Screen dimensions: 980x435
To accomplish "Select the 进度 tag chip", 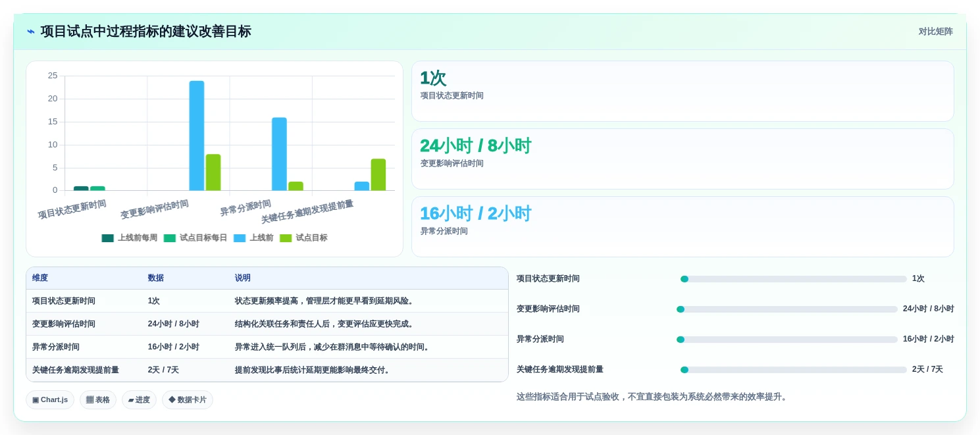I will [x=139, y=400].
